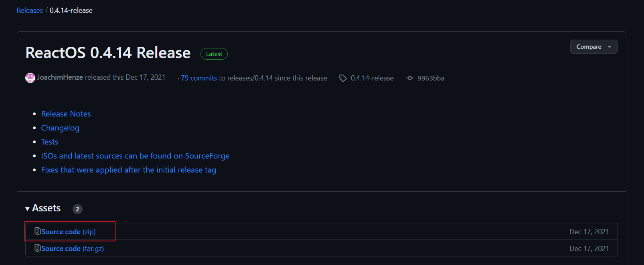Open the Tests link
644x265 pixels.
(50, 142)
